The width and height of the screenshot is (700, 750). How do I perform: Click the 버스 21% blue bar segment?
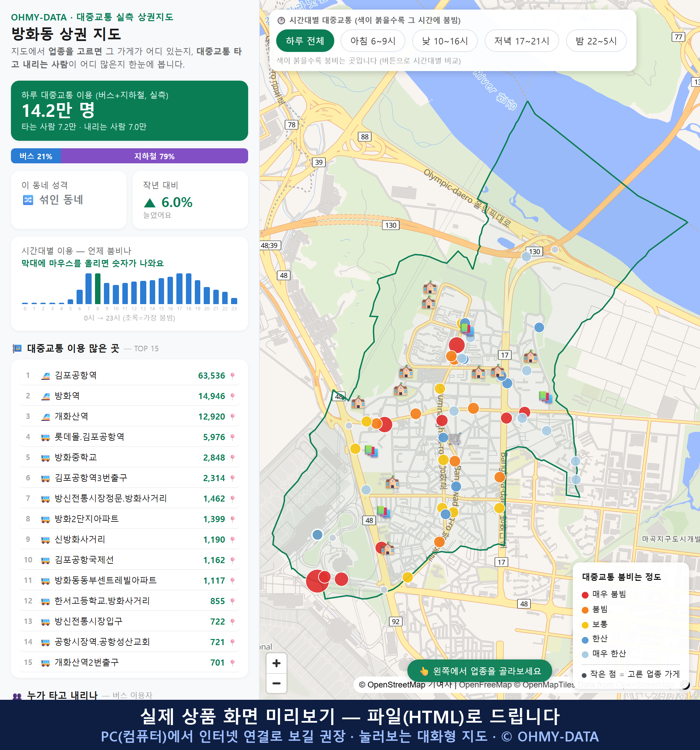36,156
